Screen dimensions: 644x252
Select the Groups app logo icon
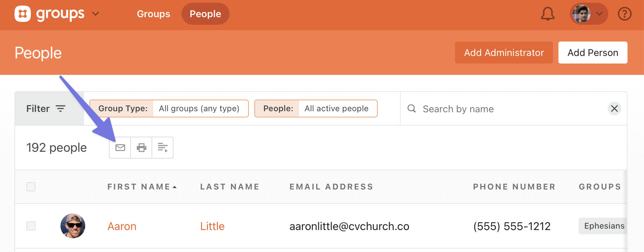pos(23,14)
